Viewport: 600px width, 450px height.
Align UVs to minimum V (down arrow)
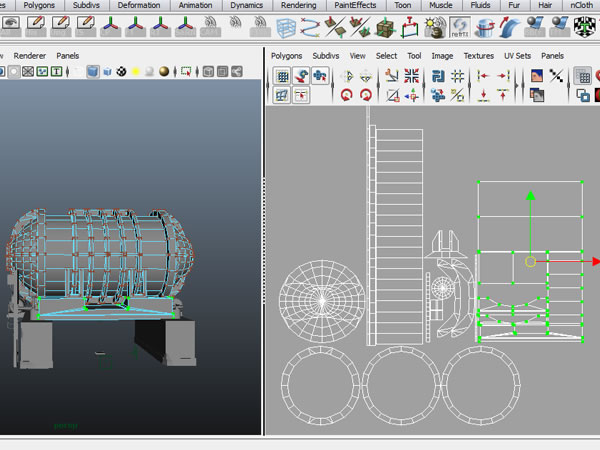click(x=483, y=95)
